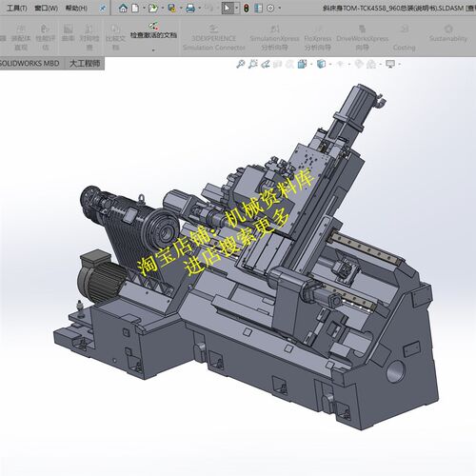
Task: Click the Save icon
Action: [171, 9]
